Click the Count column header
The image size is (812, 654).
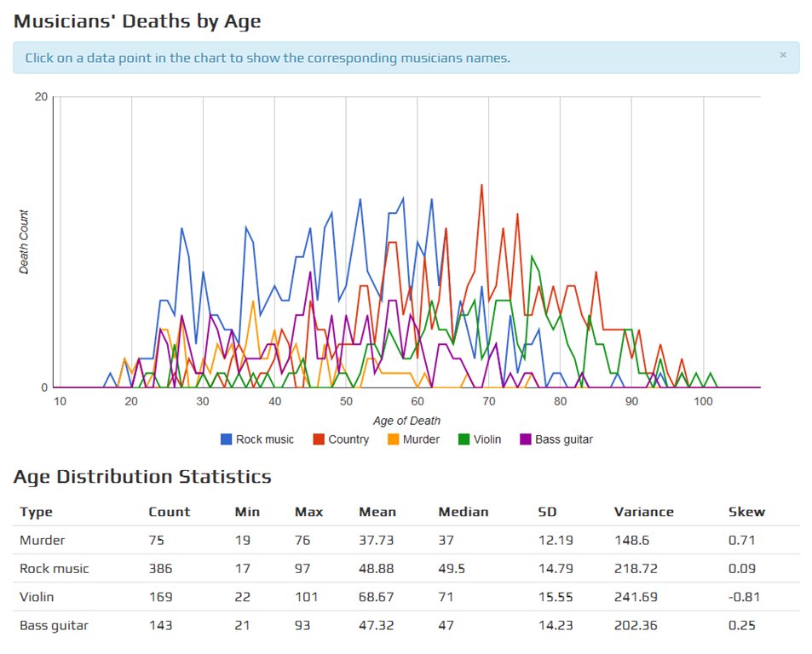point(170,512)
